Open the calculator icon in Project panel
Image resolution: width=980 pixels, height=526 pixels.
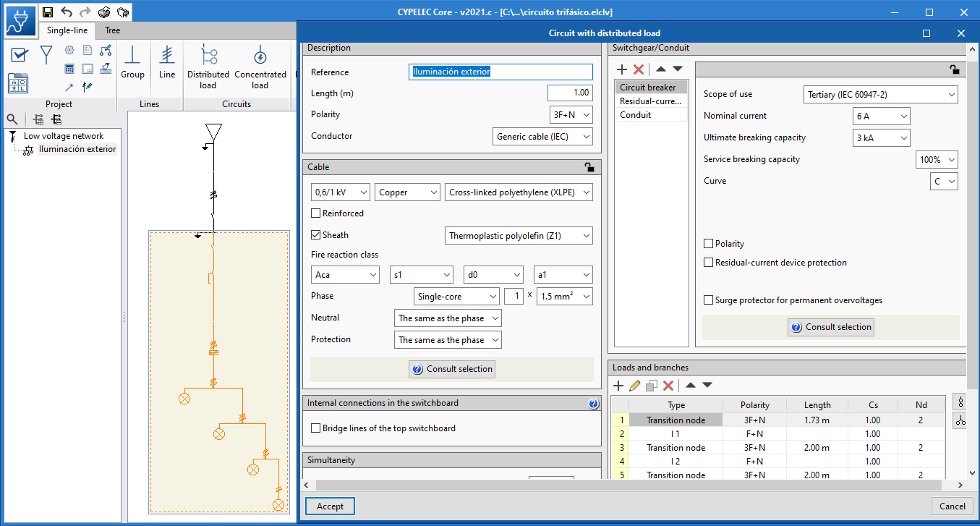(69, 69)
